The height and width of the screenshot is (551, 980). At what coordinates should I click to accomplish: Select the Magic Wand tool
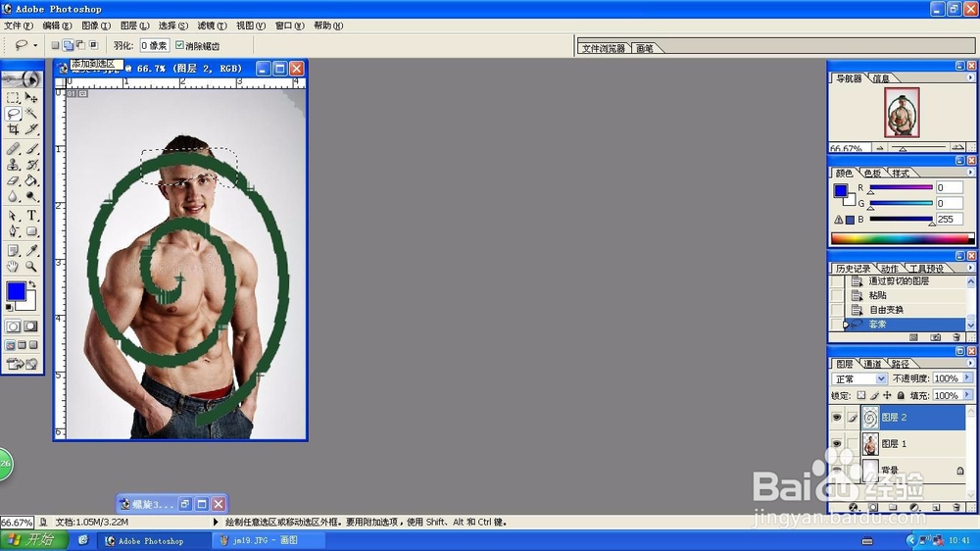coord(31,114)
